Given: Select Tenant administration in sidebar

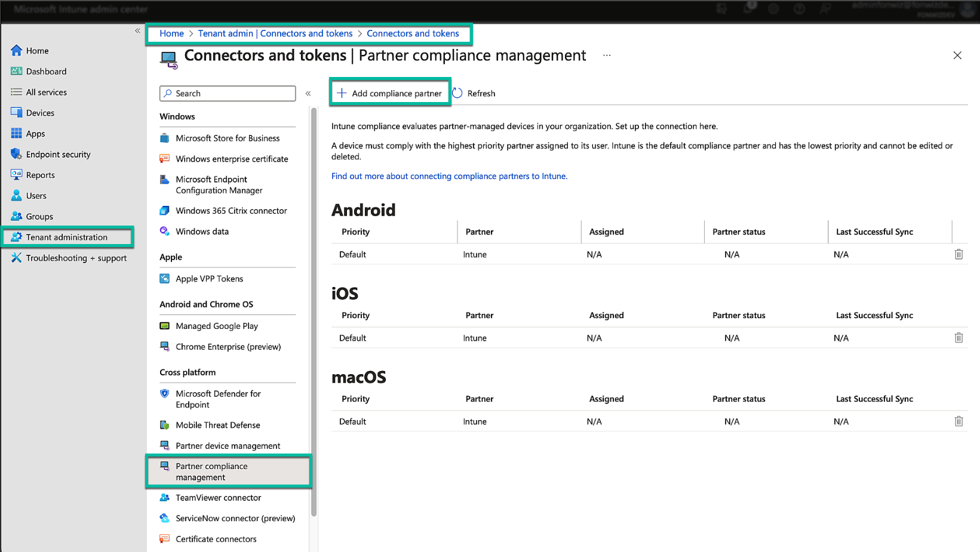Looking at the screenshot, I should 66,237.
